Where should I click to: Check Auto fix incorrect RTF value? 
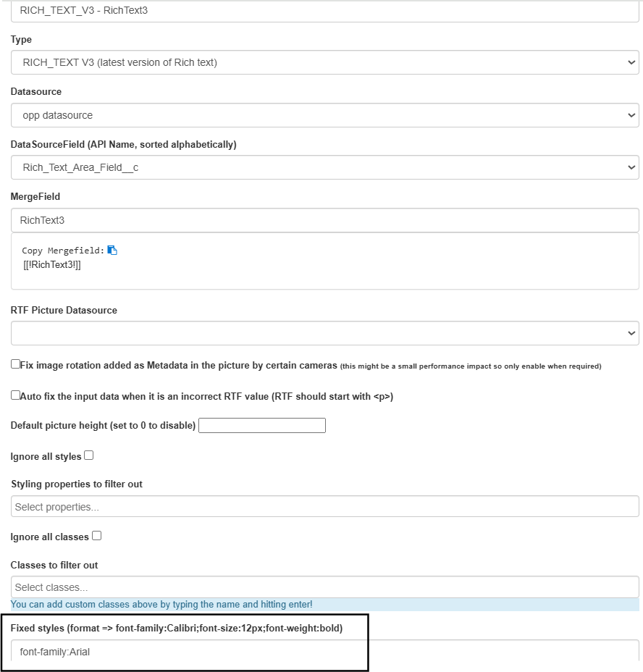[15, 395]
